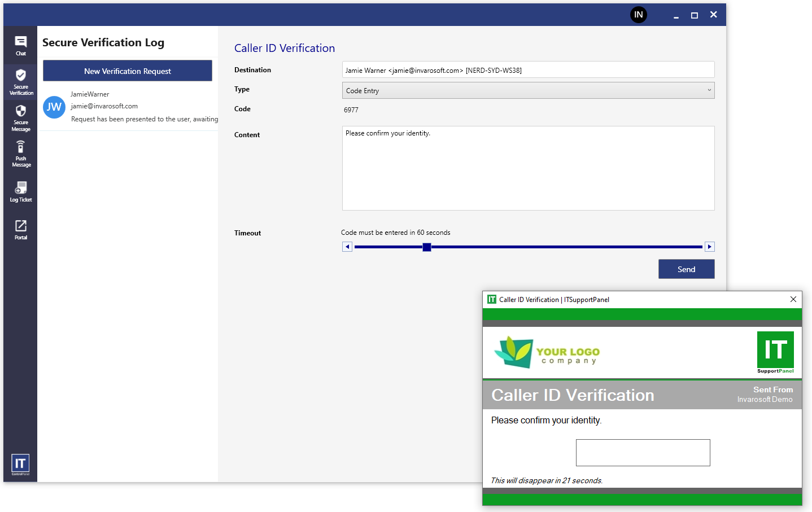The width and height of the screenshot is (812, 512).
Task: Open the Portal link icon
Action: tap(21, 229)
